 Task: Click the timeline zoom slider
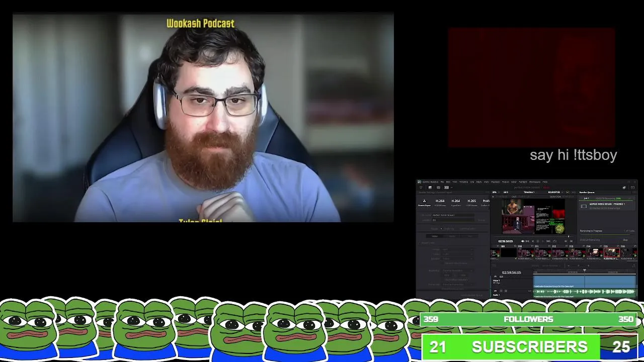[x=579, y=265]
